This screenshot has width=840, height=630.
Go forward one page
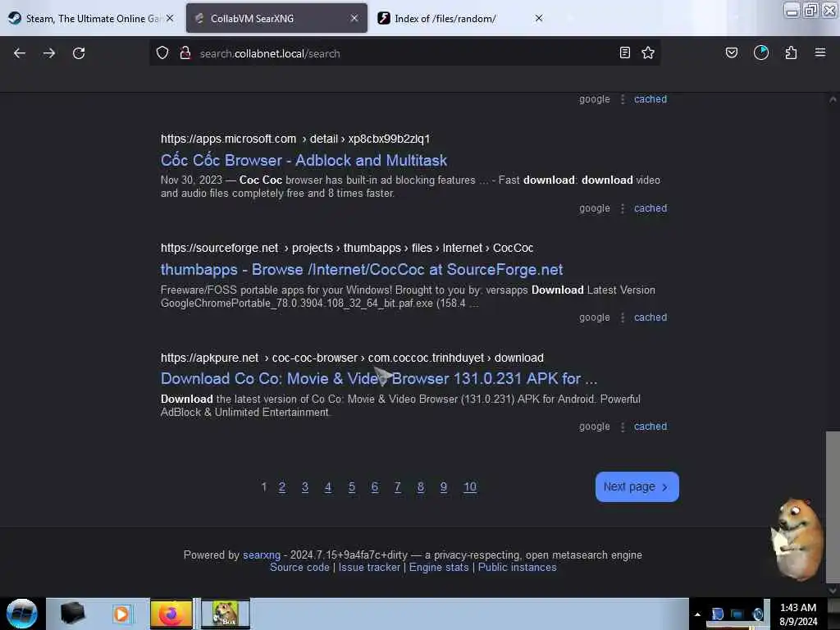(x=49, y=53)
